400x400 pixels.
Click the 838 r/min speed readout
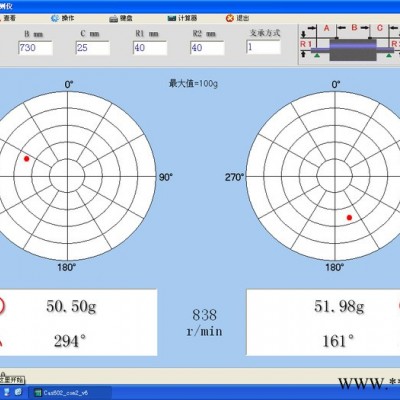point(204,322)
